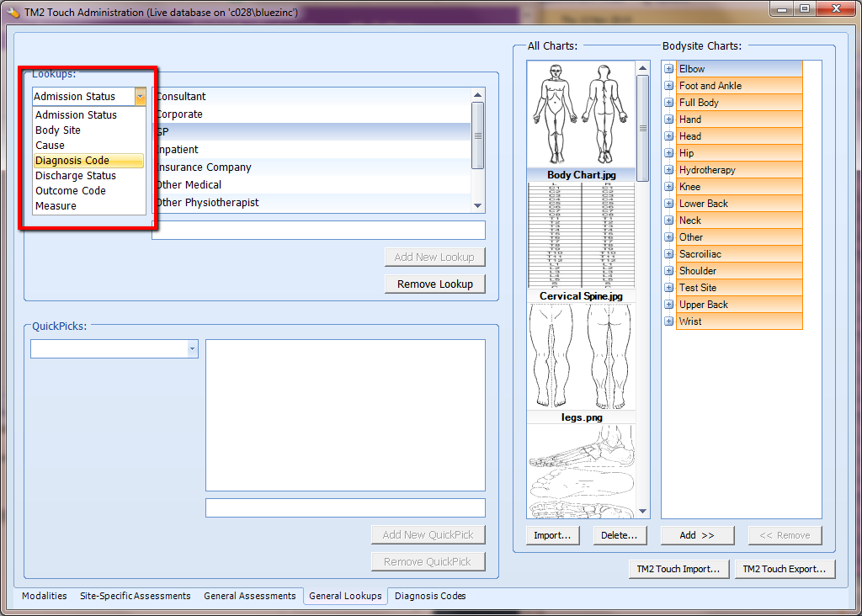Click the Import... charts button
The height and width of the screenshot is (616, 862).
click(552, 535)
